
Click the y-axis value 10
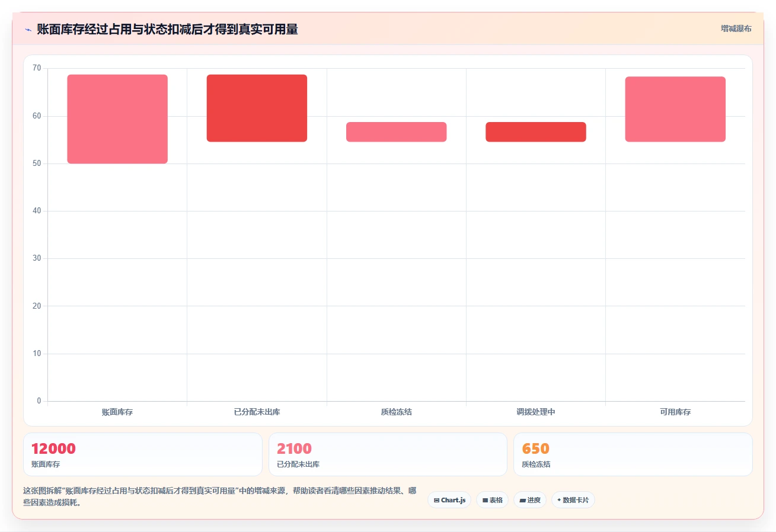coord(37,354)
